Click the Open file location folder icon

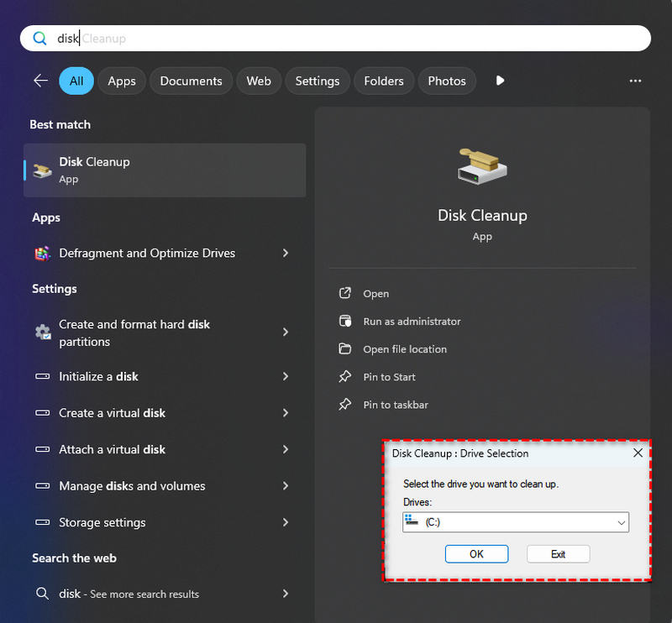click(345, 348)
